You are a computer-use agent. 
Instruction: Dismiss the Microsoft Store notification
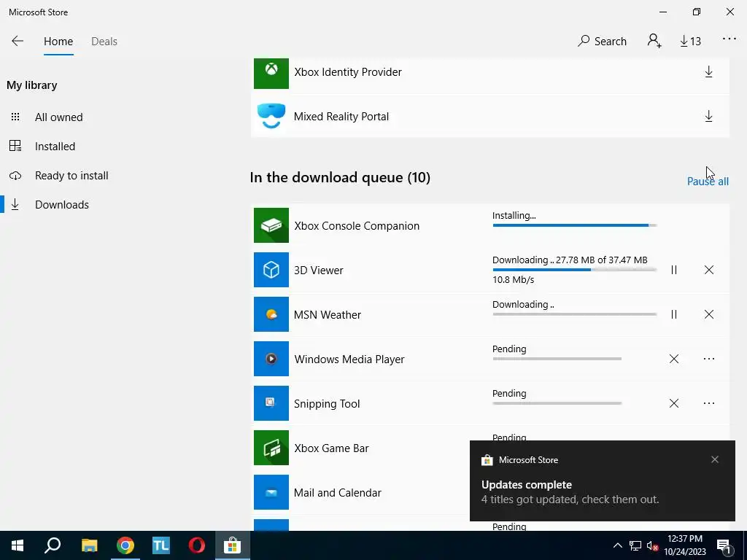pos(715,459)
